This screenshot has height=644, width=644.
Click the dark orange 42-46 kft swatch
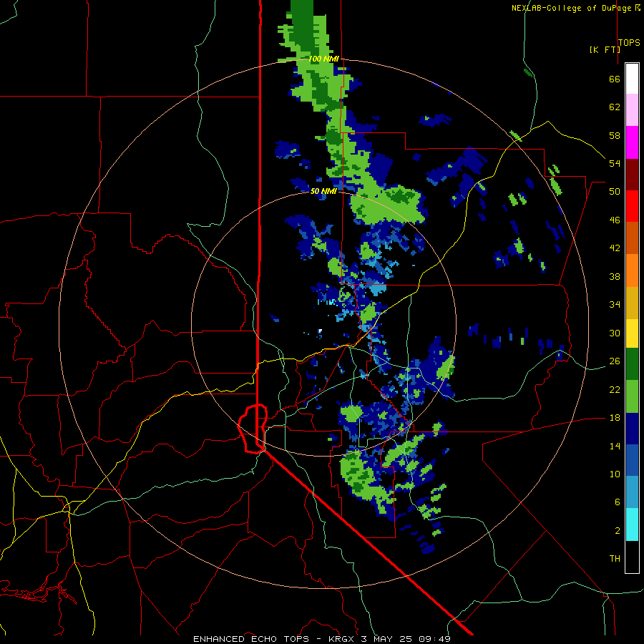tap(632, 238)
